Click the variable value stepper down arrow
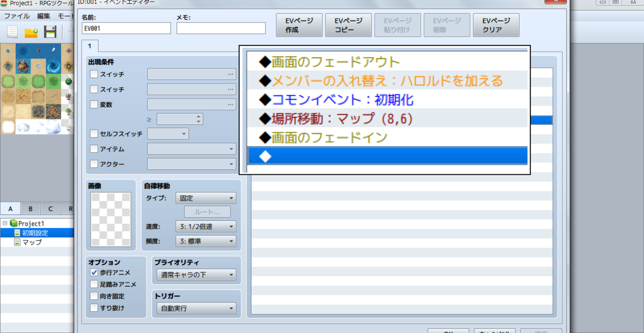The image size is (644, 333). (x=199, y=122)
